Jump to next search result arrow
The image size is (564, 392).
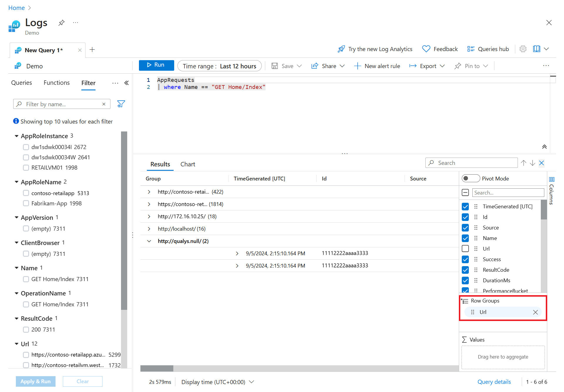pos(533,163)
